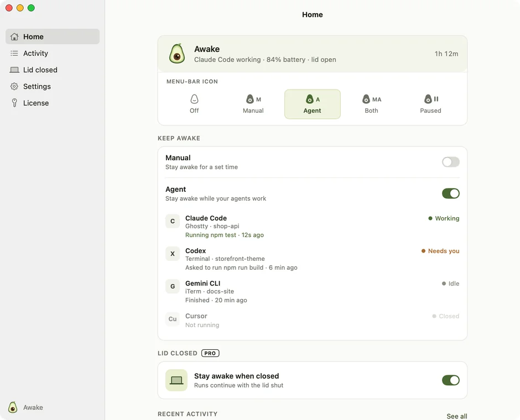Click the Claude Code 'C' app badge
This screenshot has height=420, width=520.
pos(173,221)
